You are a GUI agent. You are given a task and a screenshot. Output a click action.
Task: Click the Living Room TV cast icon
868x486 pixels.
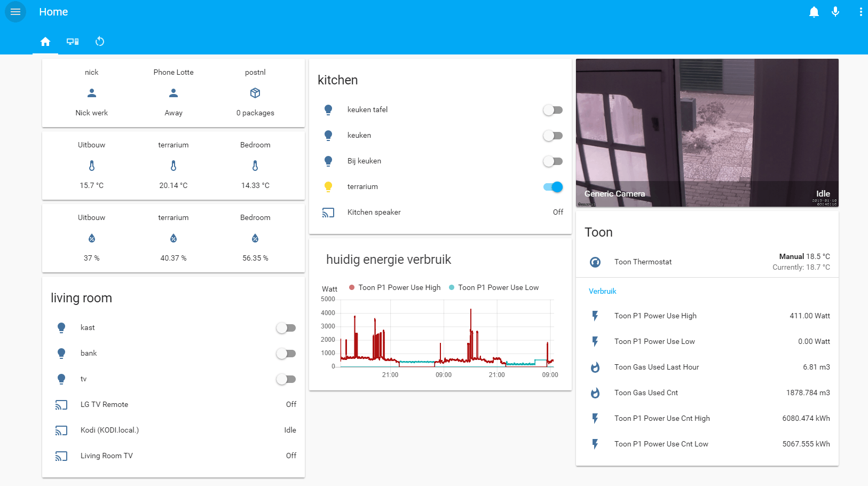coord(61,456)
